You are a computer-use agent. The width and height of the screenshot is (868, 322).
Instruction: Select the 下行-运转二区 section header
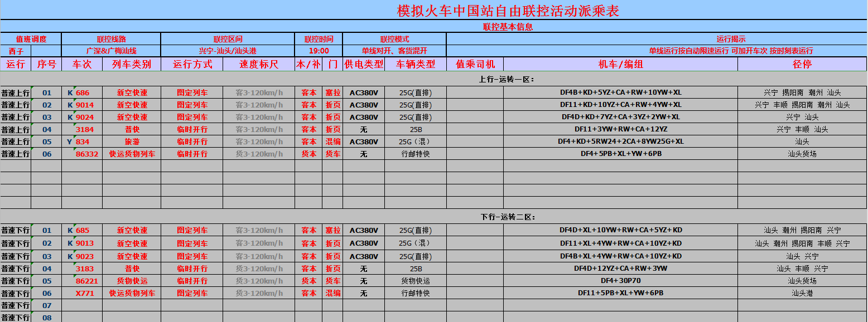pos(508,217)
